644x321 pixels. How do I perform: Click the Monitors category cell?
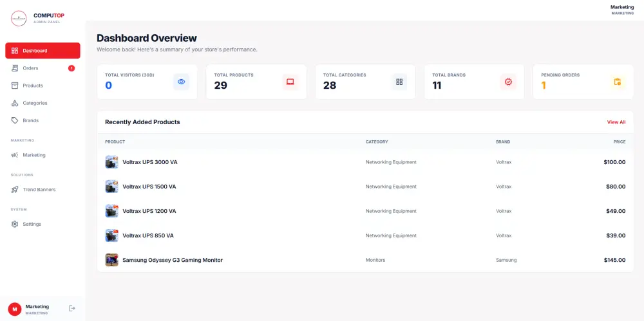(375, 260)
